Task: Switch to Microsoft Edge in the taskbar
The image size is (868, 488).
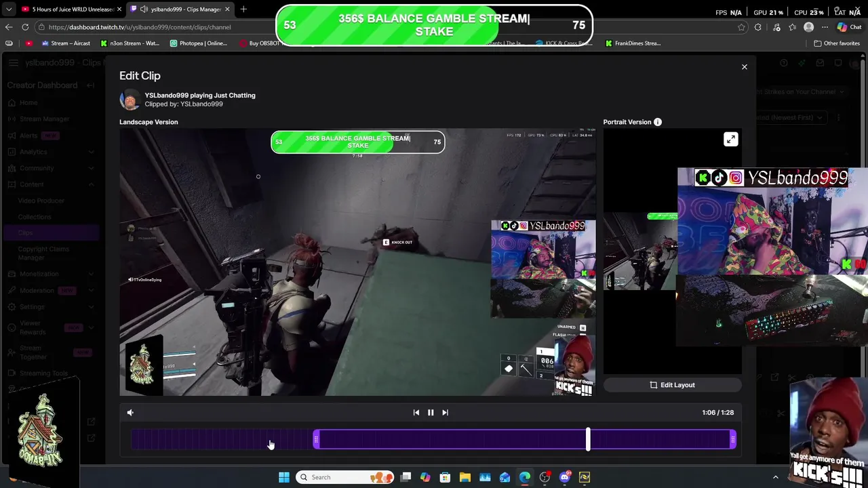Action: (x=525, y=477)
